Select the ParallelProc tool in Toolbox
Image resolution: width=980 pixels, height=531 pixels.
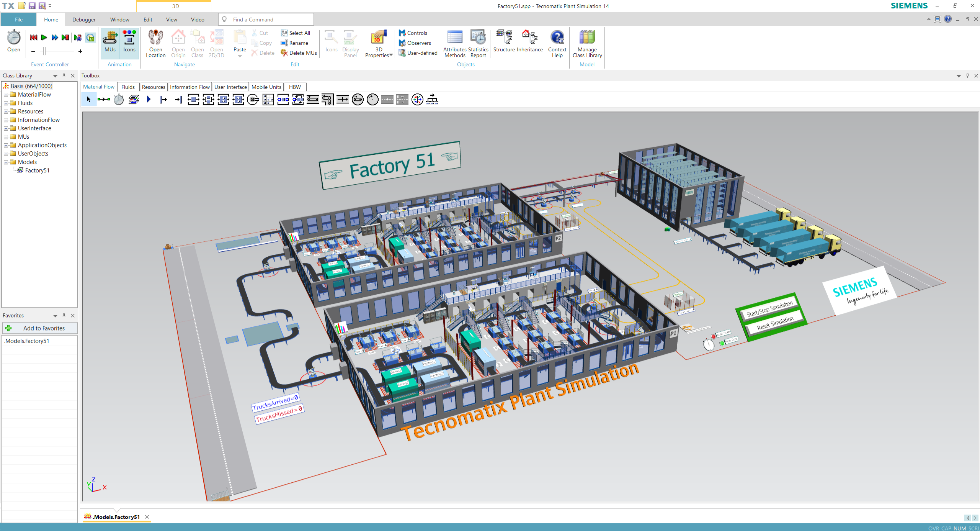(208, 100)
